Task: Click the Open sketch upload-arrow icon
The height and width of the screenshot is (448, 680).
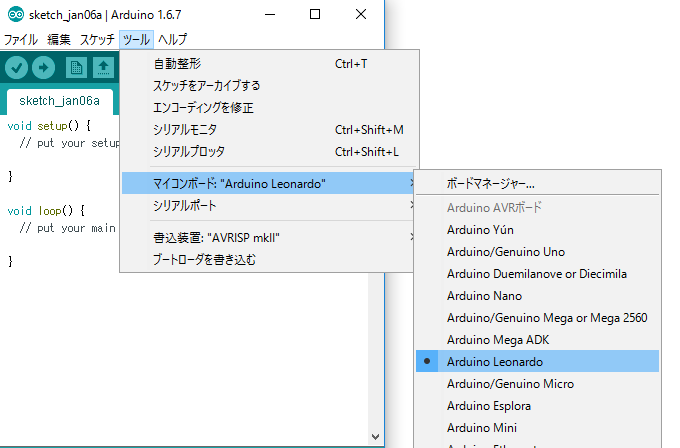Action: (x=103, y=68)
